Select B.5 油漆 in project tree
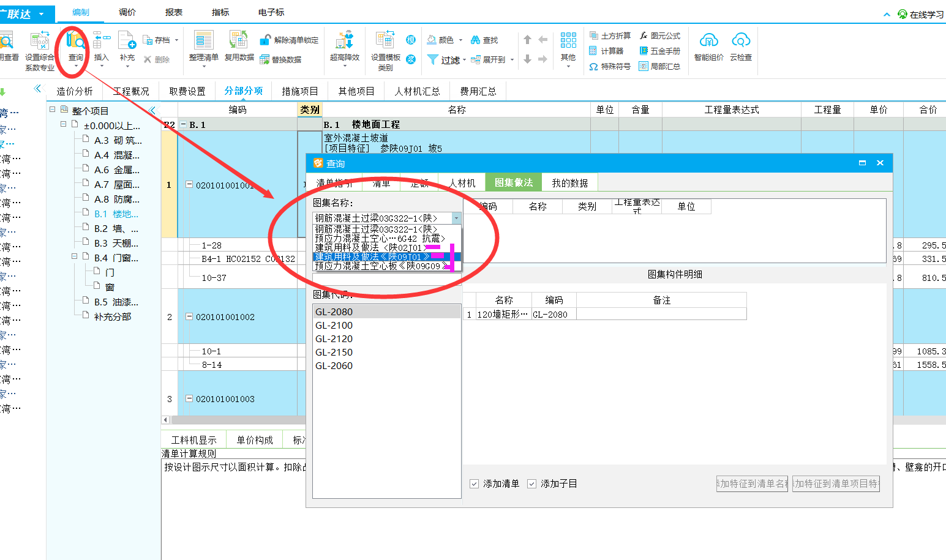 point(116,302)
